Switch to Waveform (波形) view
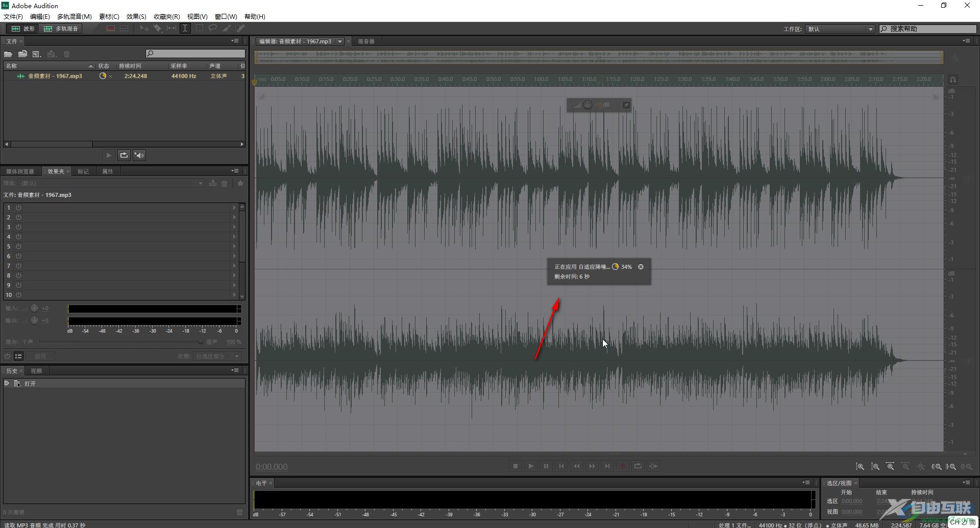The image size is (980, 528). (x=23, y=29)
